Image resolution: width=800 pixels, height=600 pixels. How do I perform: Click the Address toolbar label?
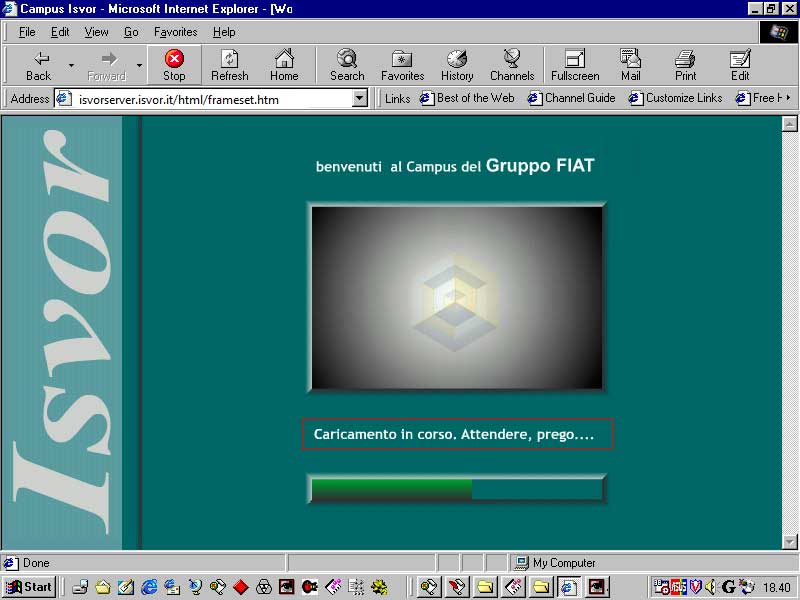(30, 98)
